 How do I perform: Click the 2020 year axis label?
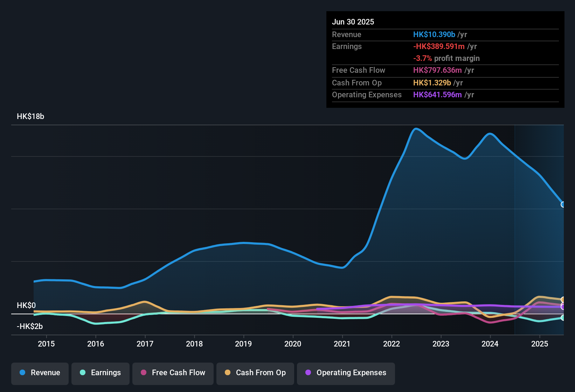coord(293,344)
